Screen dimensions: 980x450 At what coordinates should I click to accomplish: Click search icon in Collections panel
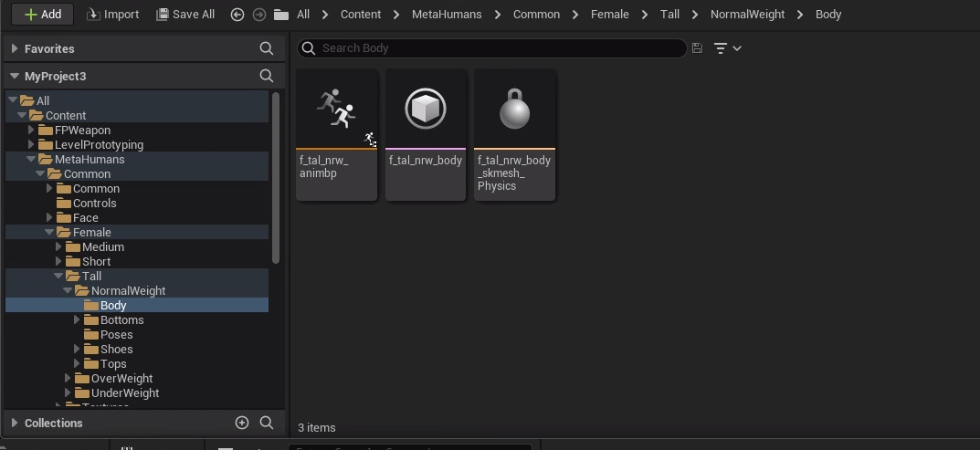[x=267, y=423]
